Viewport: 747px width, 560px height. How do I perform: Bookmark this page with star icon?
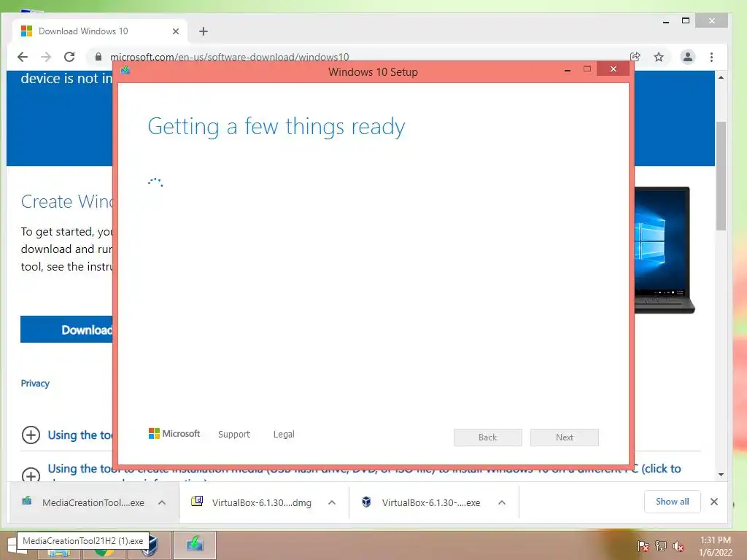[x=659, y=57]
